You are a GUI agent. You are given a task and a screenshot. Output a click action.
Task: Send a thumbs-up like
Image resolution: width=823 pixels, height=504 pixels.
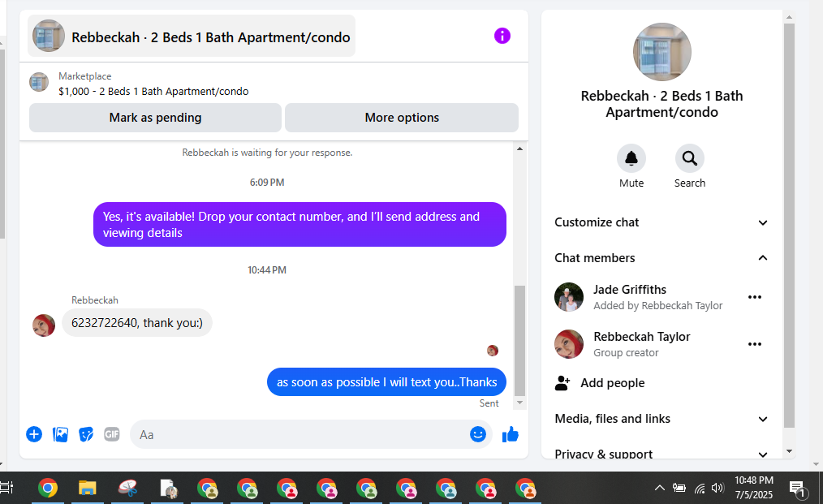[511, 434]
